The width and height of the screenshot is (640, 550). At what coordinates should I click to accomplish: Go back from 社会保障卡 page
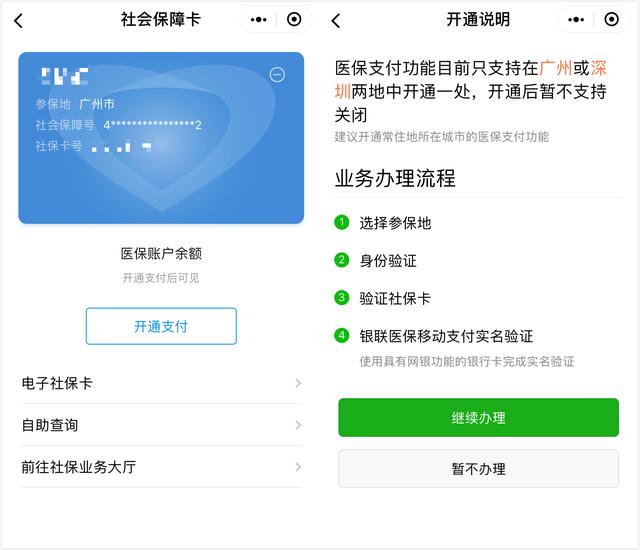(18, 20)
